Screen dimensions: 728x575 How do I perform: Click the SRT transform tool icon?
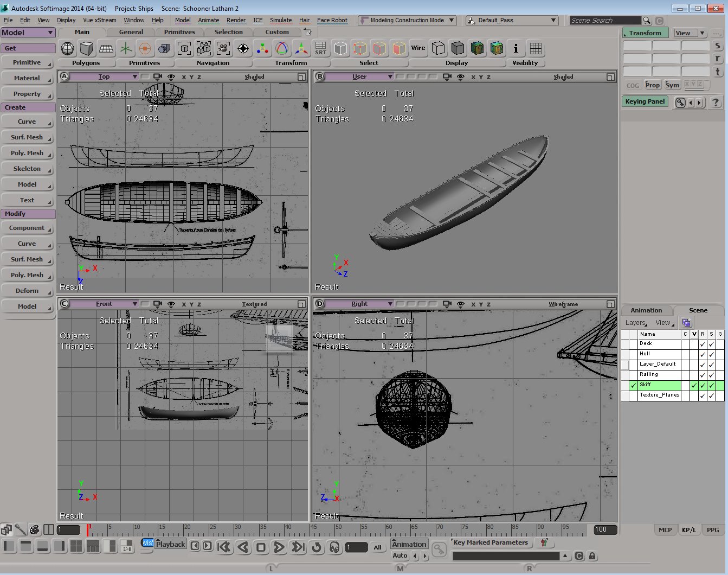pos(321,49)
